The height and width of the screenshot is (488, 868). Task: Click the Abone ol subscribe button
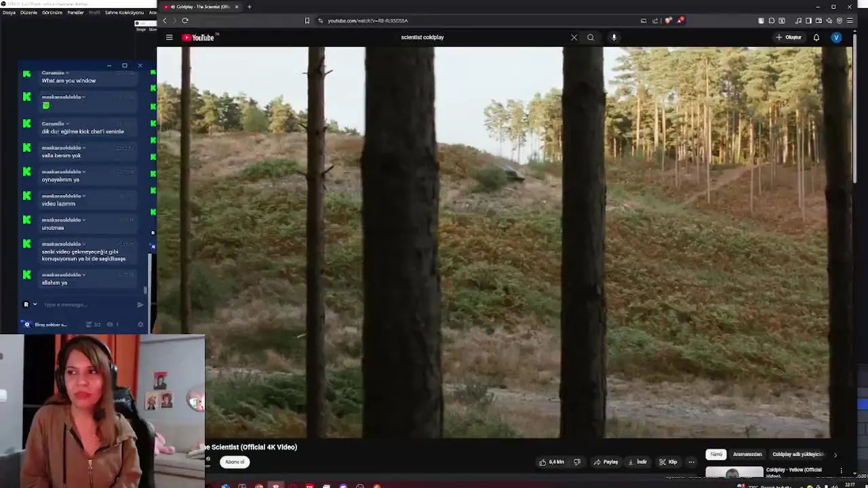235,462
